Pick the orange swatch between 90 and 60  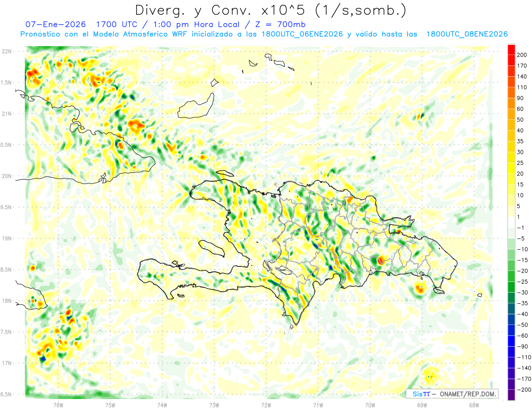click(x=511, y=103)
